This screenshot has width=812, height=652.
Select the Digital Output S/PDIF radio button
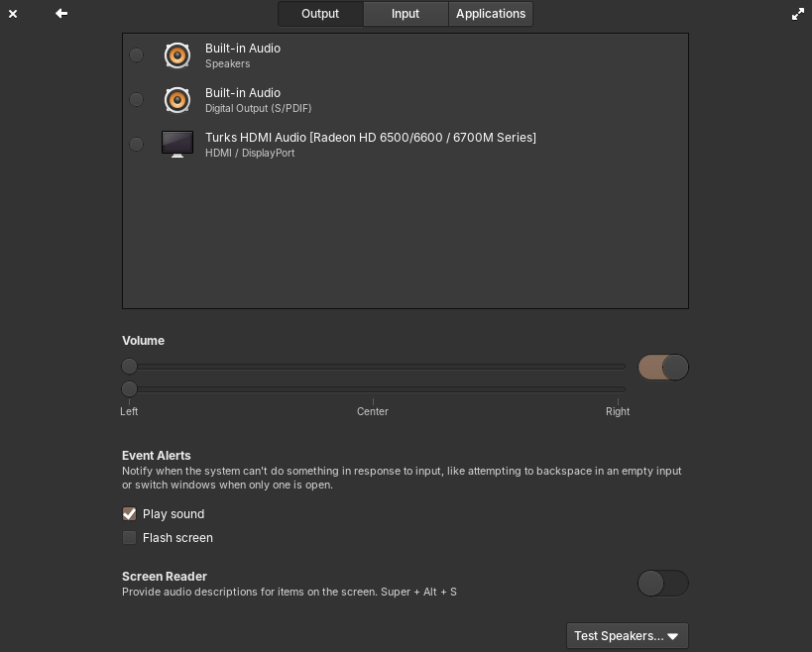tap(136, 99)
